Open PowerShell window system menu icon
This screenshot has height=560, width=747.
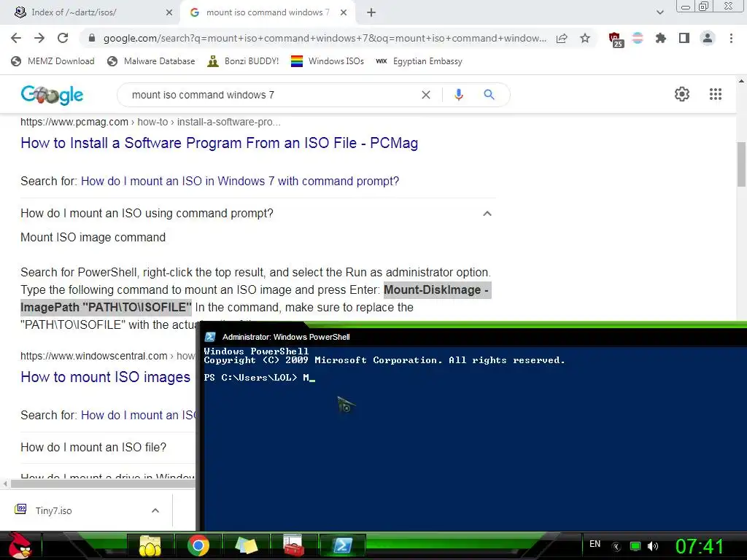coord(210,337)
